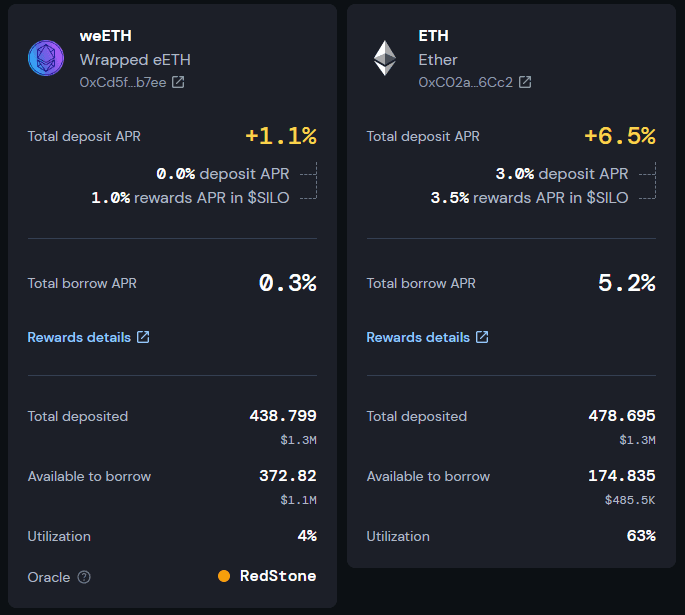685x615 pixels.
Task: Click the Ether diamond logo icon
Action: pyautogui.click(x=385, y=58)
